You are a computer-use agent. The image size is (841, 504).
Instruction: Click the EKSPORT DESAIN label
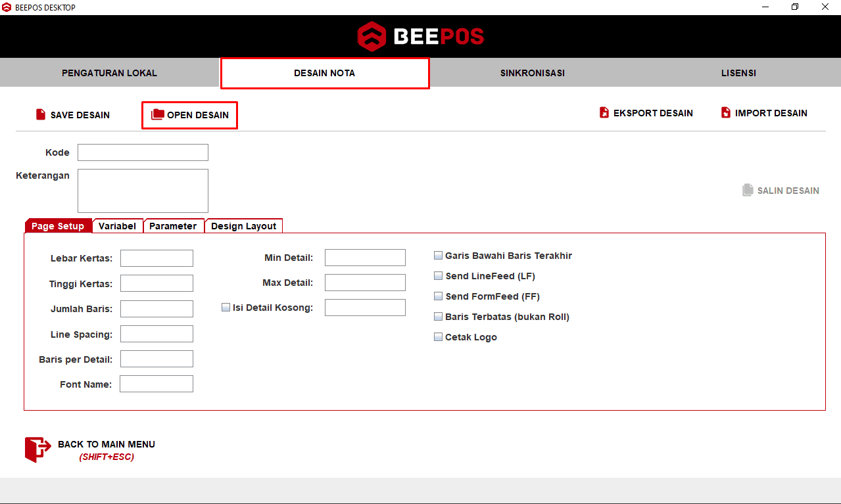point(653,113)
